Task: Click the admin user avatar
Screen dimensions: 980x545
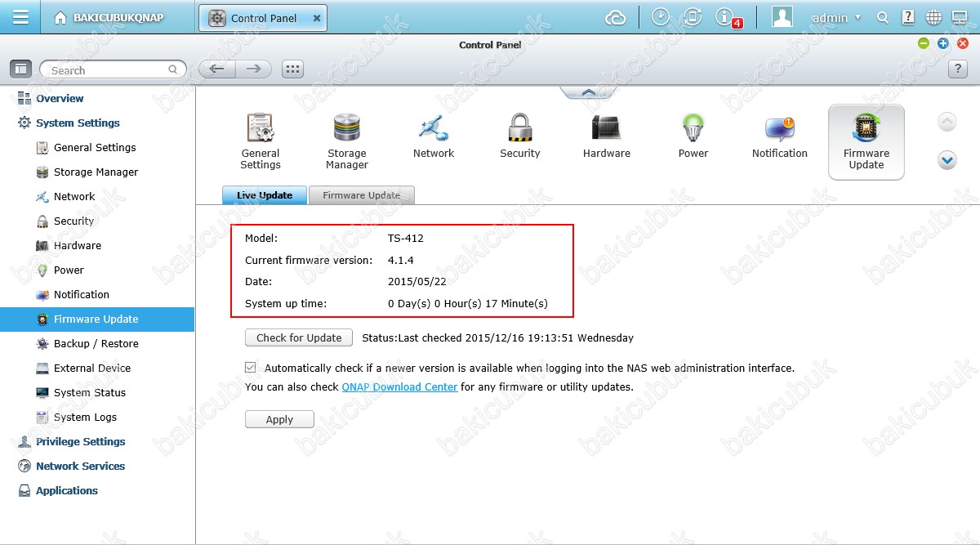Action: tap(782, 17)
